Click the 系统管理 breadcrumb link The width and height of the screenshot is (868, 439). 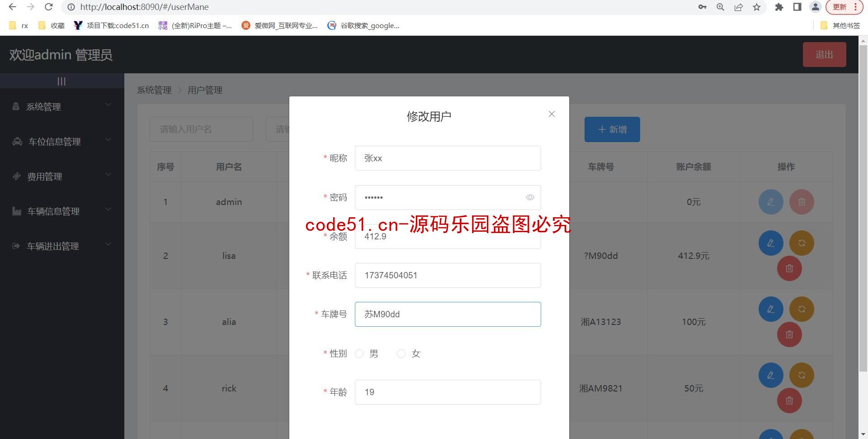[x=154, y=90]
